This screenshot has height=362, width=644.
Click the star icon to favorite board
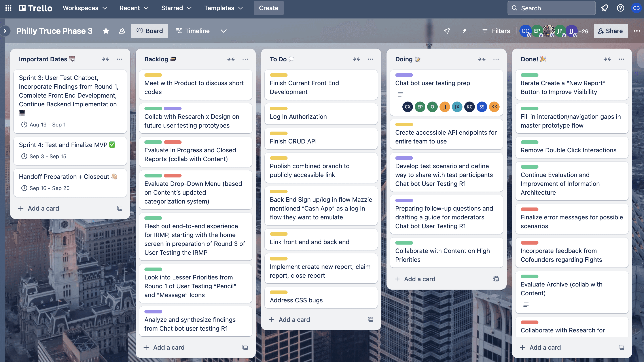click(x=105, y=30)
